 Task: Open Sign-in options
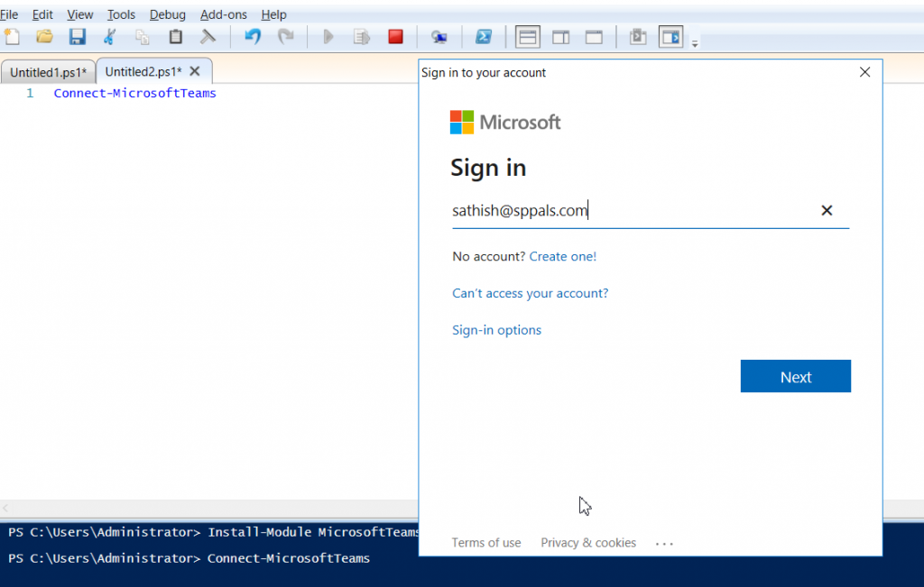(497, 330)
